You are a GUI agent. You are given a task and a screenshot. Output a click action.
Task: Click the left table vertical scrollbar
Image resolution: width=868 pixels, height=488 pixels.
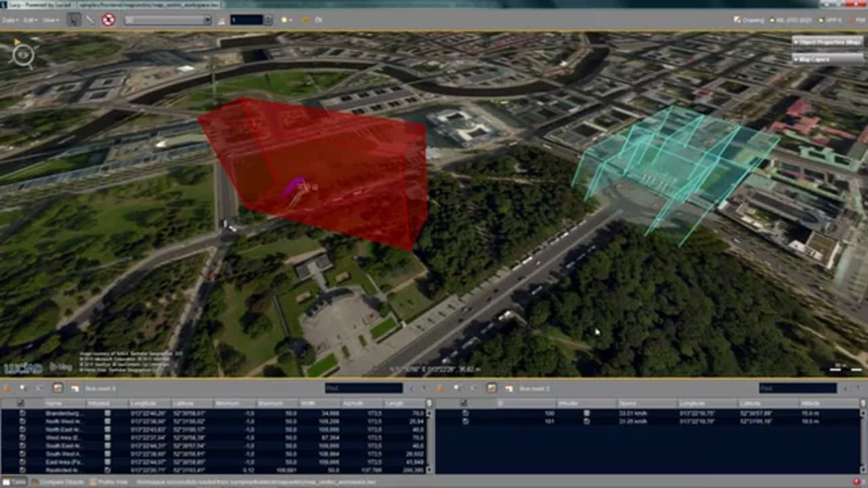(429, 441)
